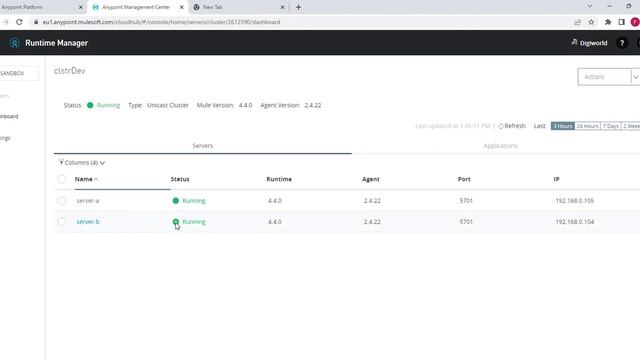Click the Status column header
The width and height of the screenshot is (640, 360).
(180, 179)
